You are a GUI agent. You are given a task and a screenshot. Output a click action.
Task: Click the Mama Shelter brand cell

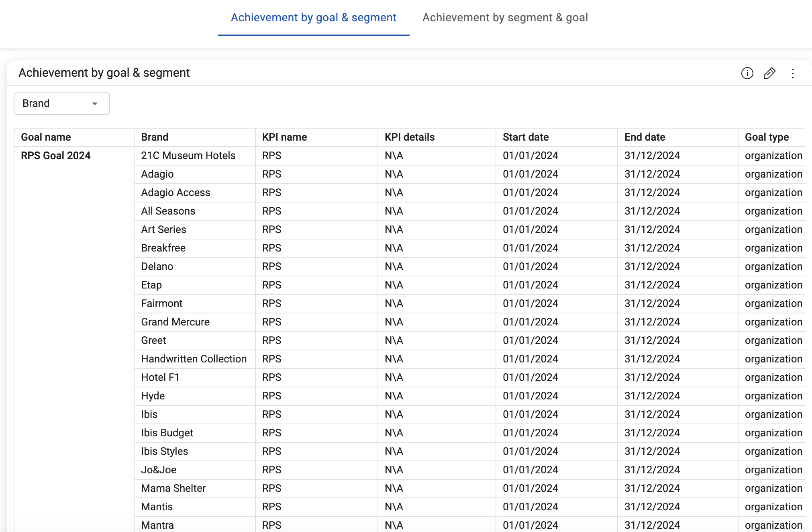pos(173,488)
